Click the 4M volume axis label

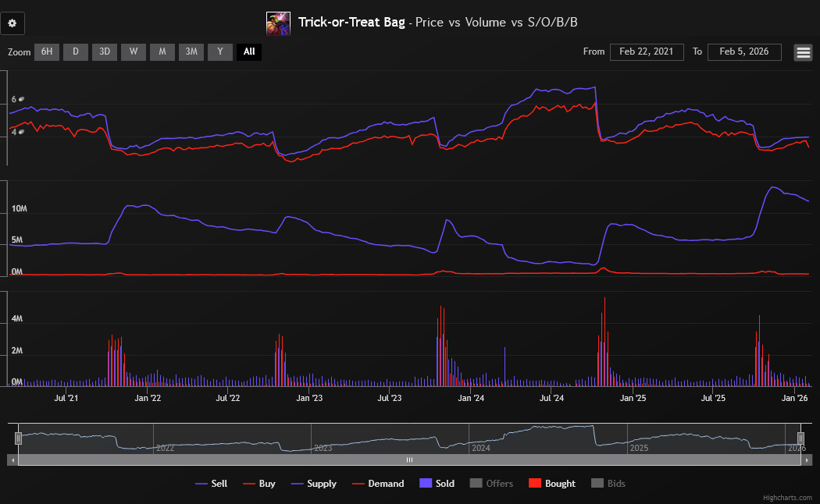click(17, 318)
